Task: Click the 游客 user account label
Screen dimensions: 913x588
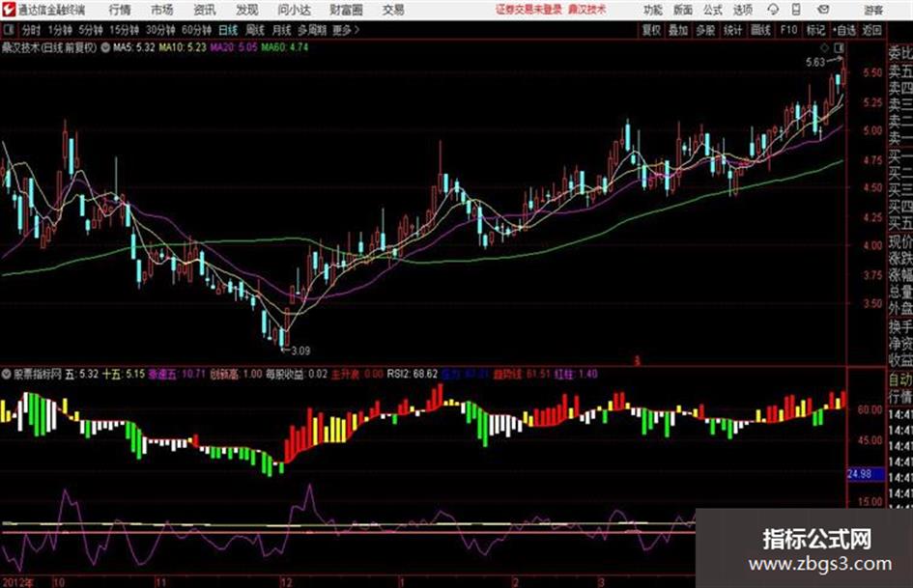Action: 872,10
